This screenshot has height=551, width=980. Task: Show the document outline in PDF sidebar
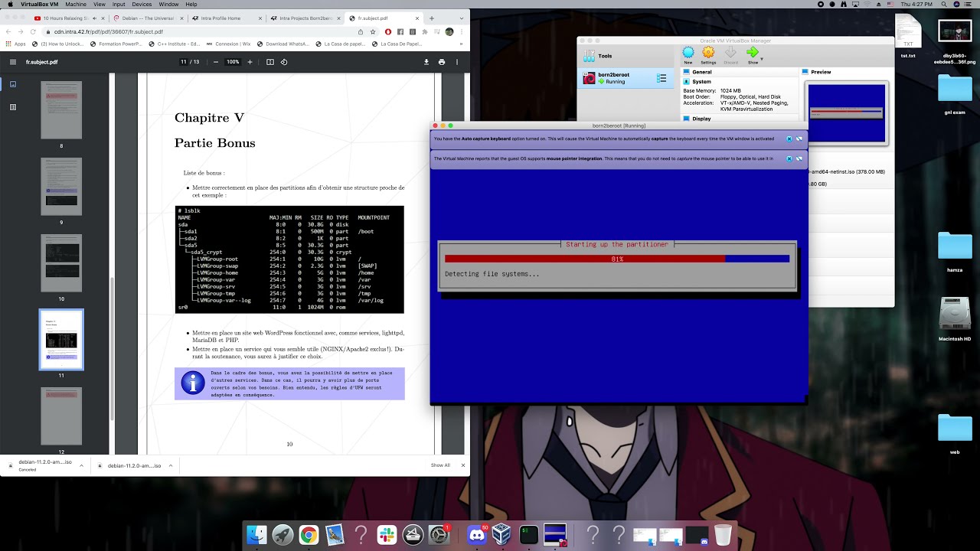pos(13,107)
